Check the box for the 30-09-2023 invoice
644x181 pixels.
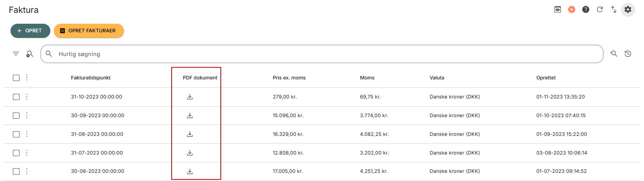[16, 116]
